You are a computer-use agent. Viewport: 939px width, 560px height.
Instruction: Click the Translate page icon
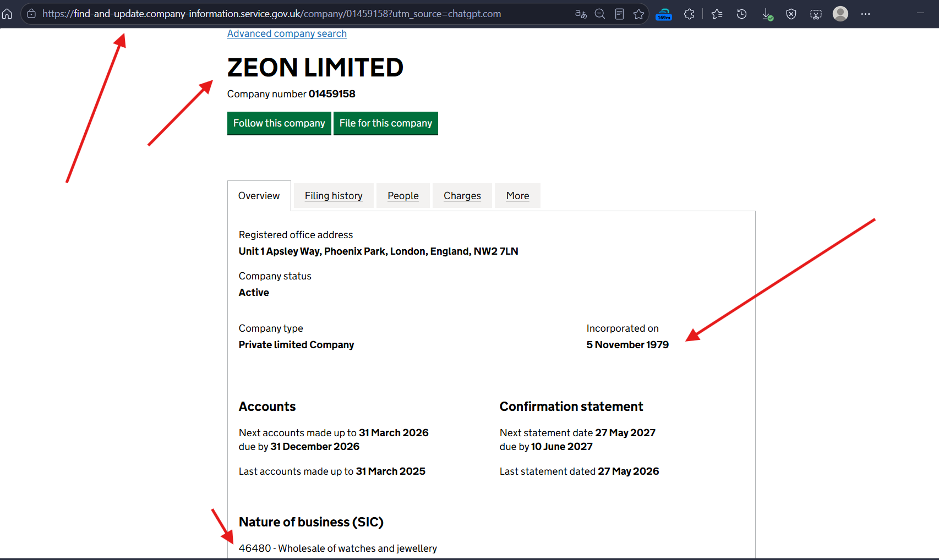(x=581, y=14)
